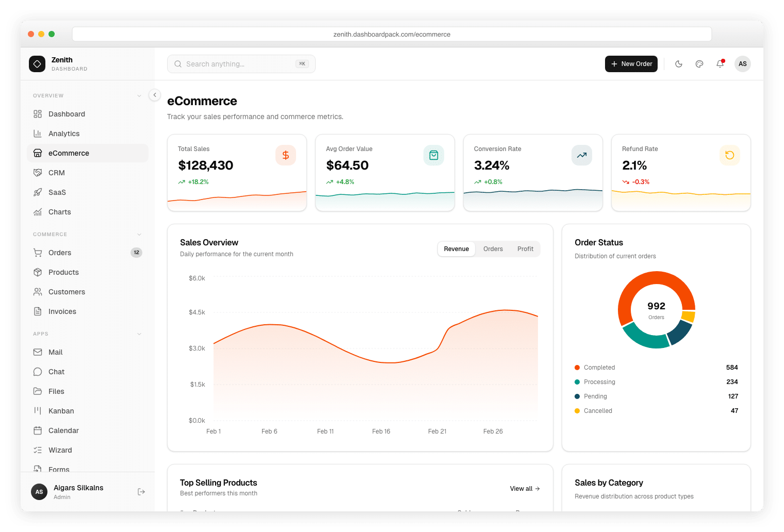The width and height of the screenshot is (784, 532).
Task: Open the Analytics section in the sidebar
Action: [64, 134]
